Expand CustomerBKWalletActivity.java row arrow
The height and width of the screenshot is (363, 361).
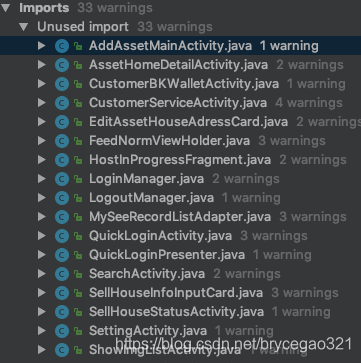(x=42, y=84)
